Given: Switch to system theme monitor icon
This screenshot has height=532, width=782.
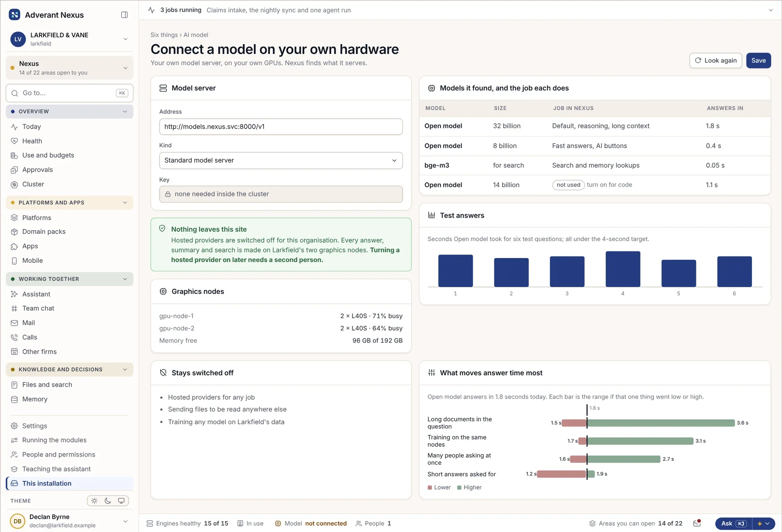Looking at the screenshot, I should pos(121,501).
